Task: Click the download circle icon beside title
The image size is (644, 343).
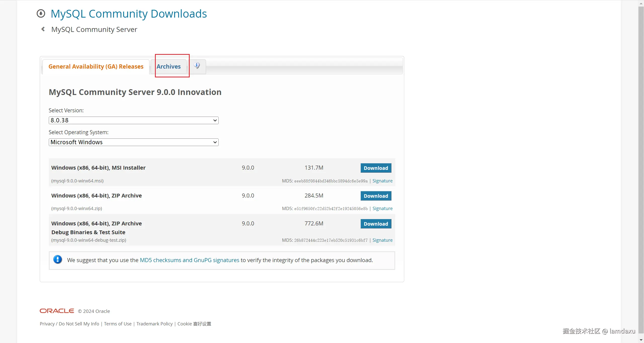Action: pos(41,14)
